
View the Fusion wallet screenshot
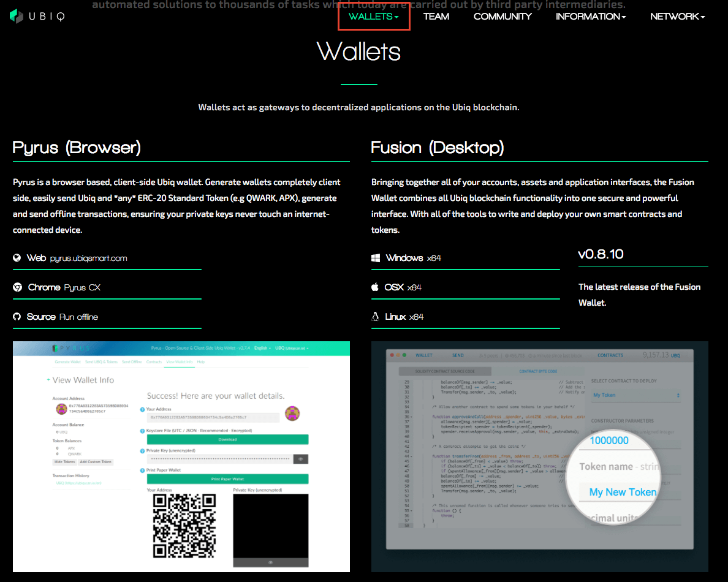pos(539,456)
